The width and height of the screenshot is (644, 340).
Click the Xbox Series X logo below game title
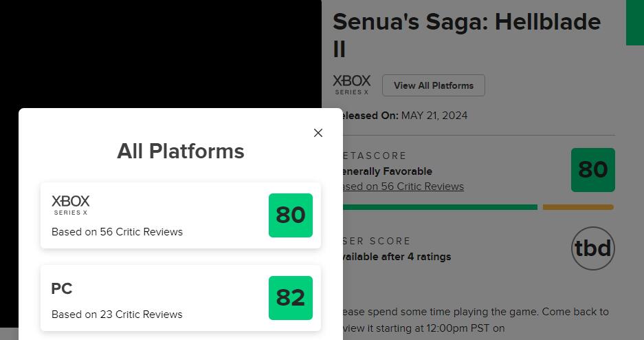click(x=351, y=85)
